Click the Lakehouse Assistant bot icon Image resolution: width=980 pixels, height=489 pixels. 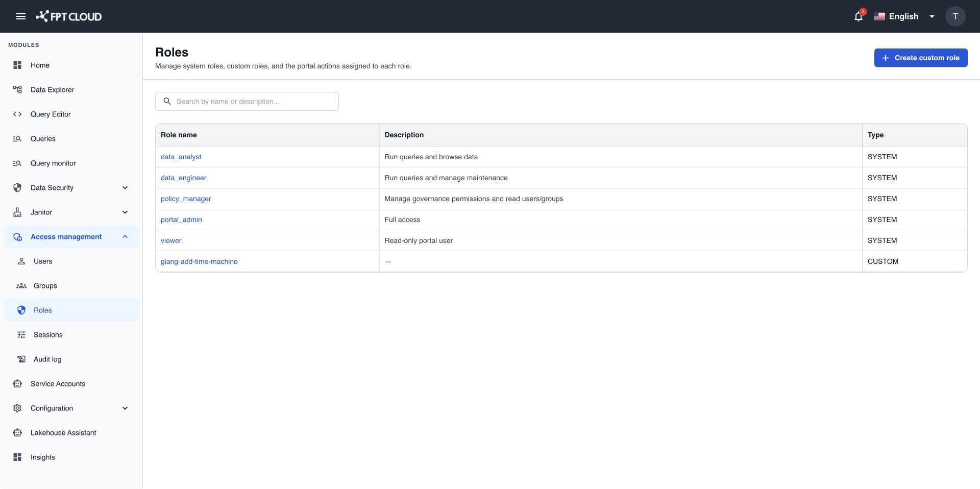17,433
